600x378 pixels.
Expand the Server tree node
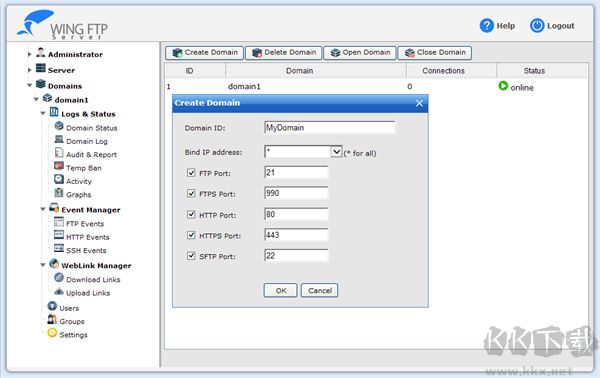pos(29,70)
